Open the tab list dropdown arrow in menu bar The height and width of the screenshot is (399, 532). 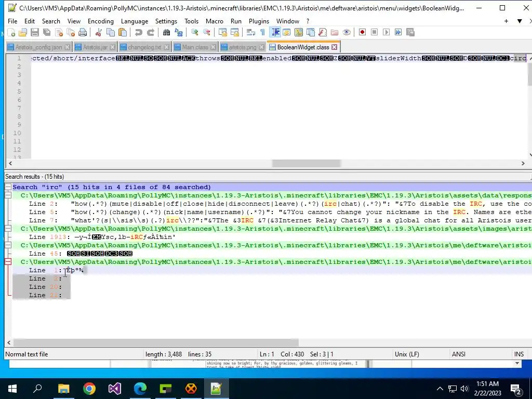point(520,21)
